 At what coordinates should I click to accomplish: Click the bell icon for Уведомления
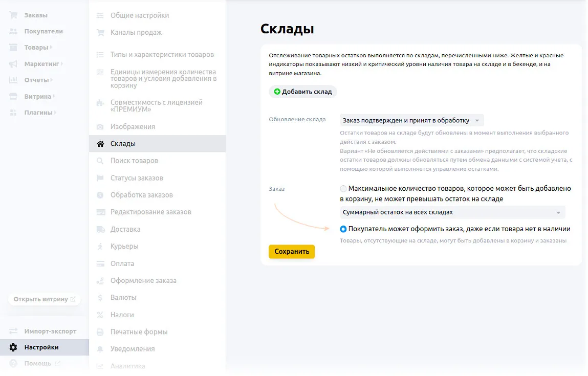click(100, 349)
